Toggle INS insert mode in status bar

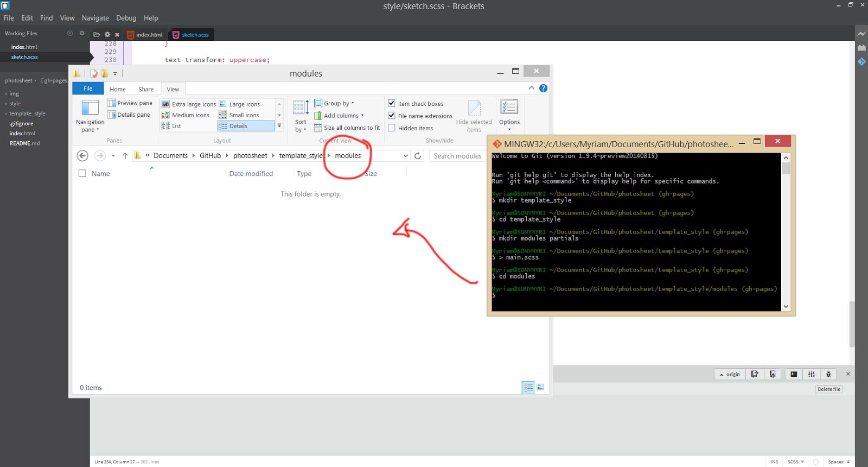(x=774, y=462)
